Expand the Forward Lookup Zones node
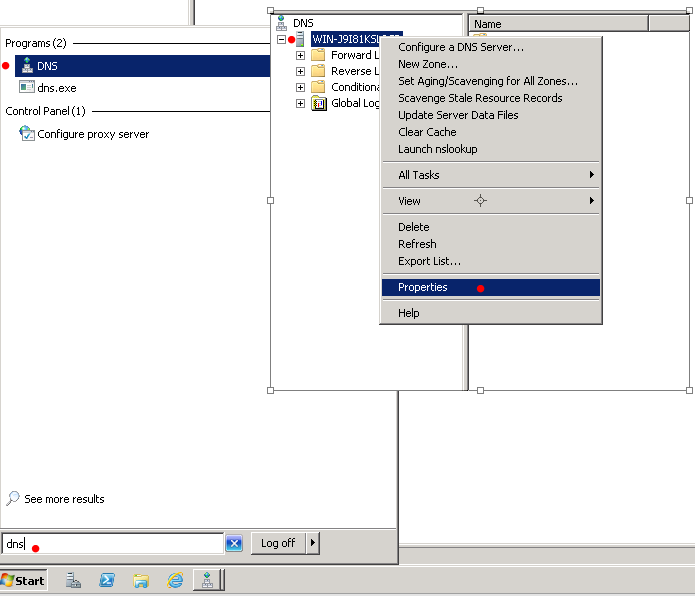695x597 pixels. (x=301, y=55)
